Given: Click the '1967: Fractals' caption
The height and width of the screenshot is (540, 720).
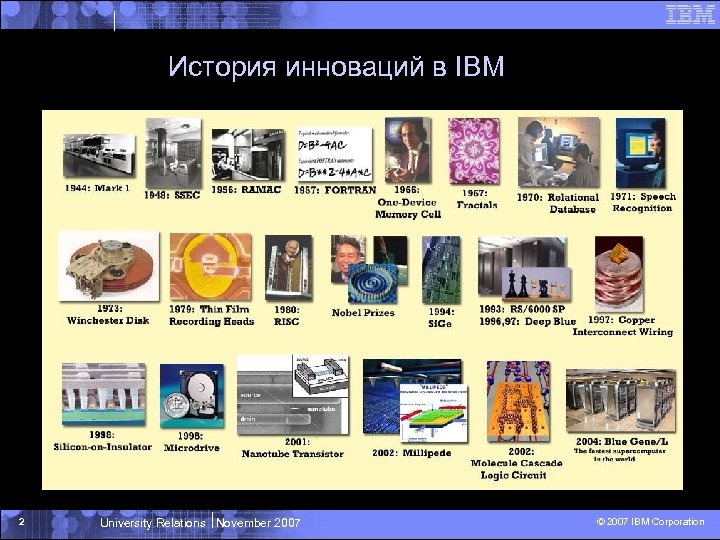Looking at the screenshot, I should click(476, 199).
